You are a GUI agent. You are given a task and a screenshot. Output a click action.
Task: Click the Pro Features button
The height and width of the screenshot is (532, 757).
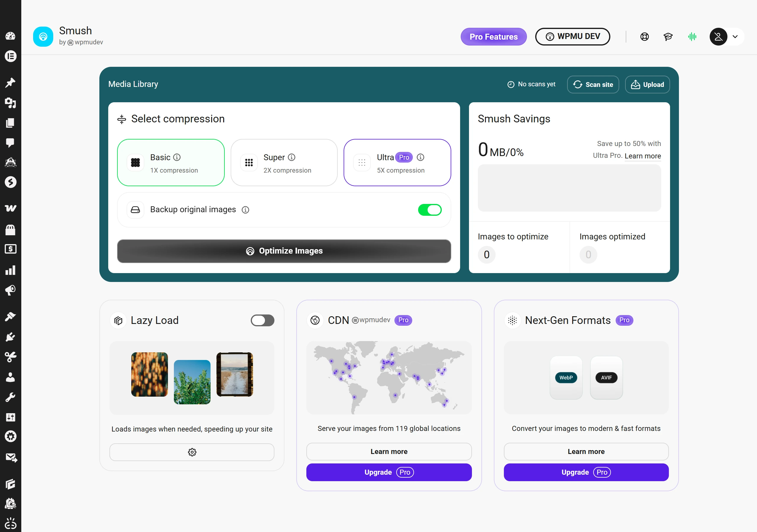coord(494,37)
